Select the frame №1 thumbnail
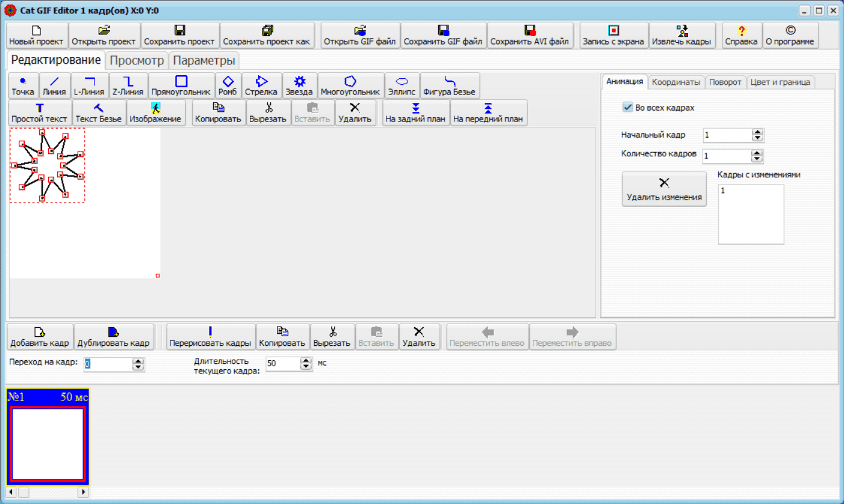844x504 pixels. point(48,437)
